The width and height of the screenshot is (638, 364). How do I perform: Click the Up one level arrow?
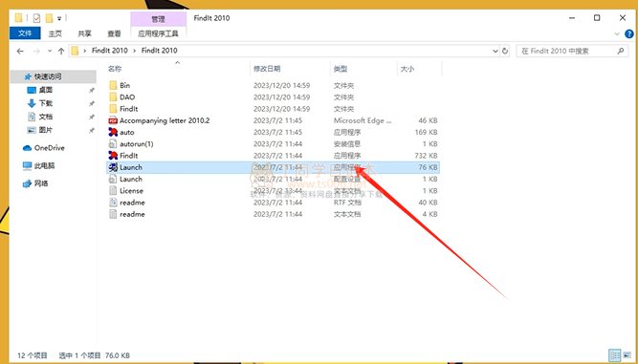[x=61, y=52]
